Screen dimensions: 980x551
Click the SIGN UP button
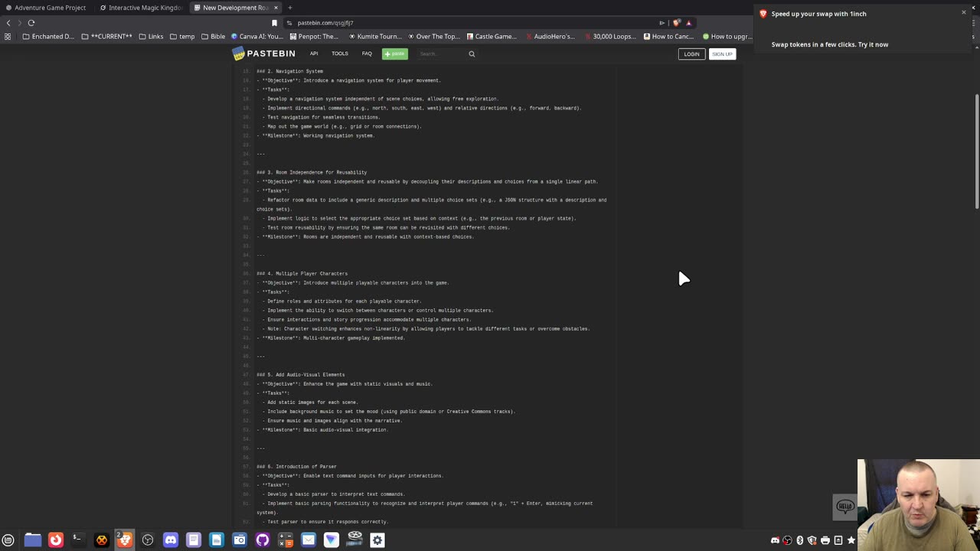pos(722,54)
